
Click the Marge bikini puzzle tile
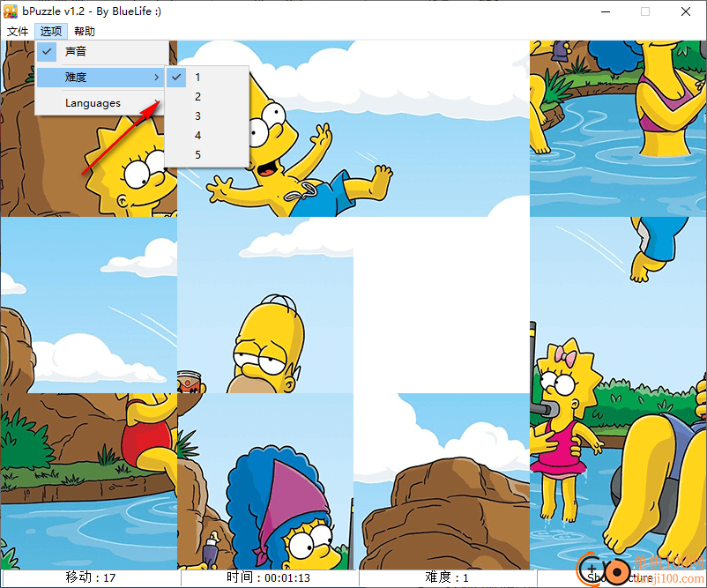618,129
